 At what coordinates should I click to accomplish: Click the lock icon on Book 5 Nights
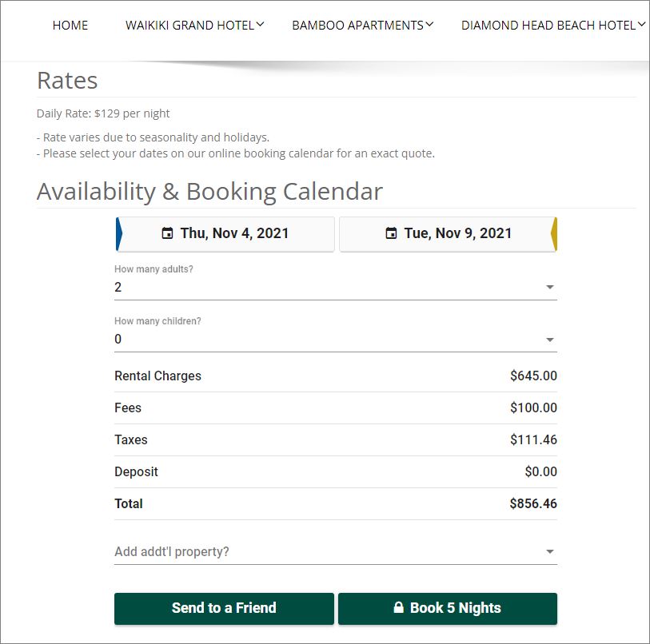[x=398, y=607]
